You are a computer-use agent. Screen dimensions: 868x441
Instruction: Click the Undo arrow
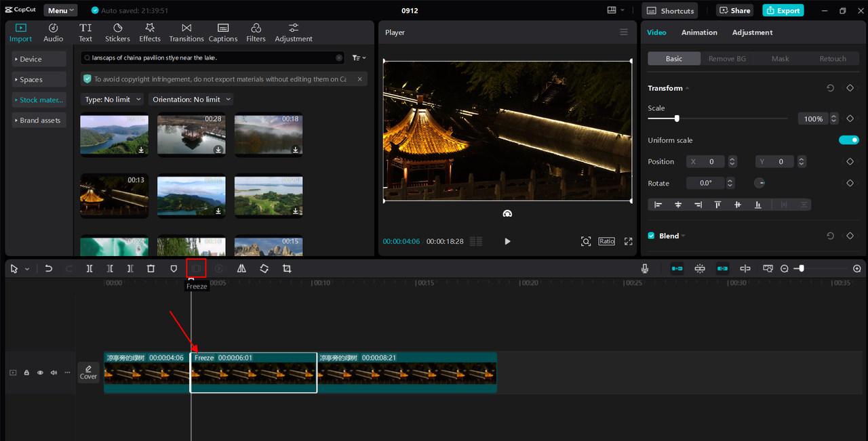click(x=49, y=269)
